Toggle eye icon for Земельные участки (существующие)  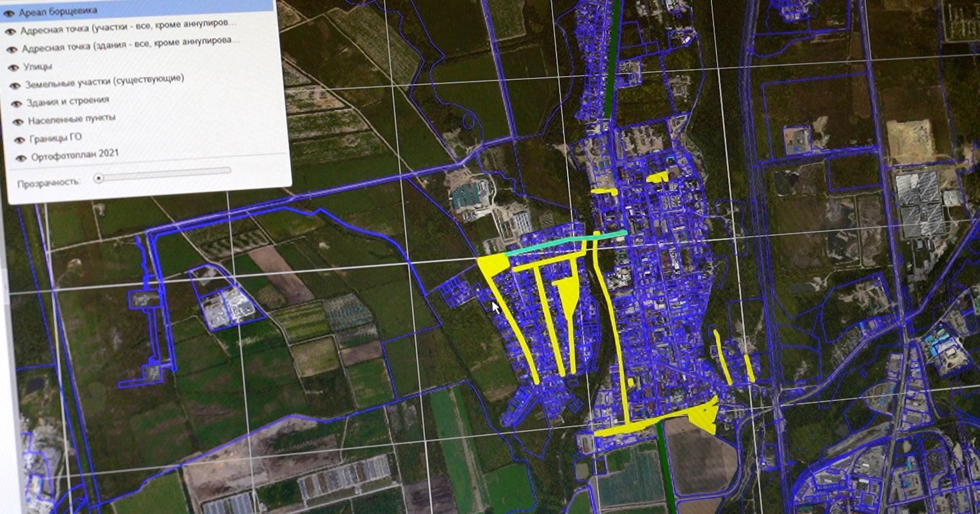click(14, 86)
